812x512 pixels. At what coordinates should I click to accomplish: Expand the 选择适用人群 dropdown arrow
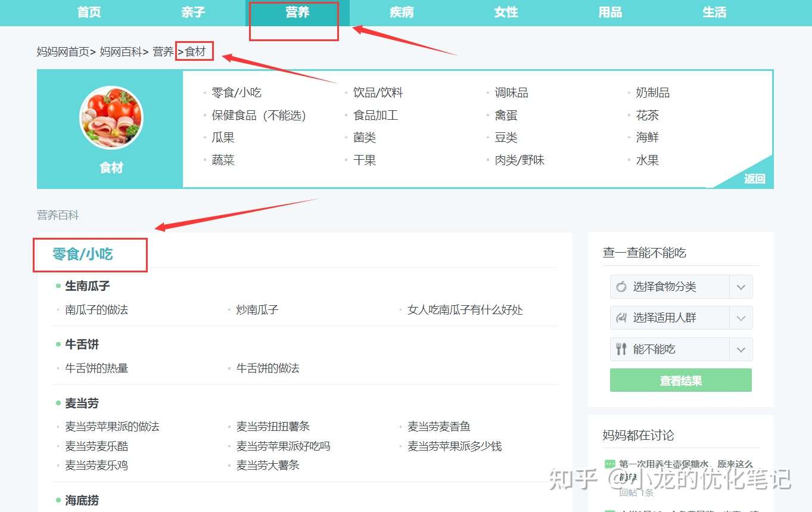point(741,318)
